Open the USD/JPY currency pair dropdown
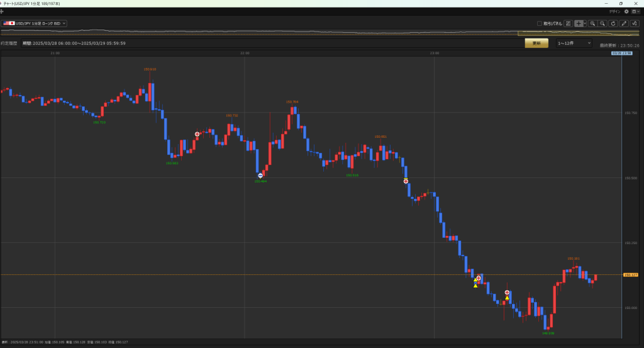Screen dimensions: 644x348 [x=35, y=23]
